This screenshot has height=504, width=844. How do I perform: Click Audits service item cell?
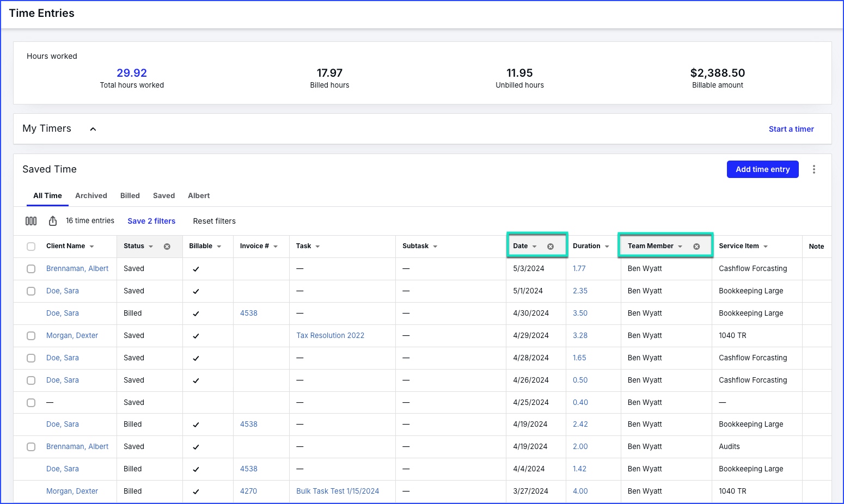point(729,446)
